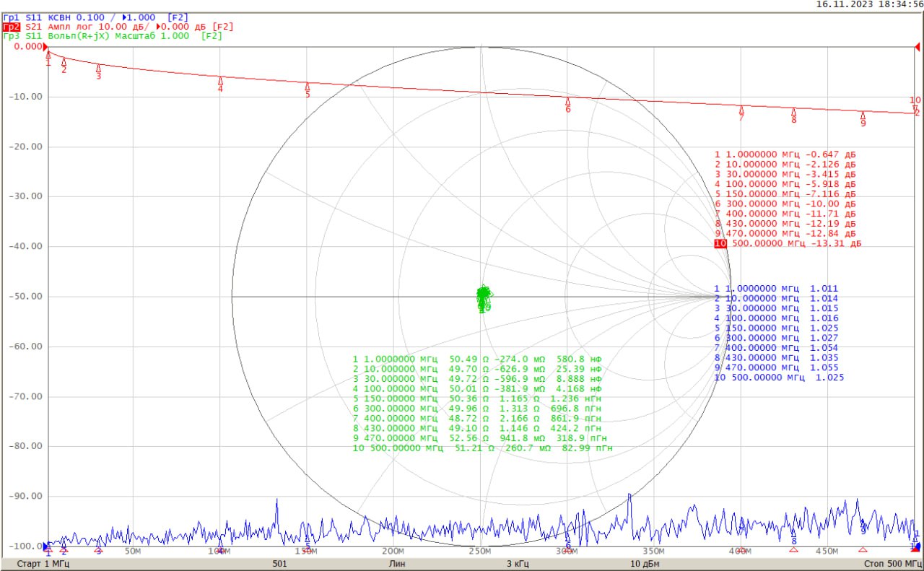This screenshot has width=924, height=571.
Task: Click the Старт 1 МГц field
Action: point(43,562)
